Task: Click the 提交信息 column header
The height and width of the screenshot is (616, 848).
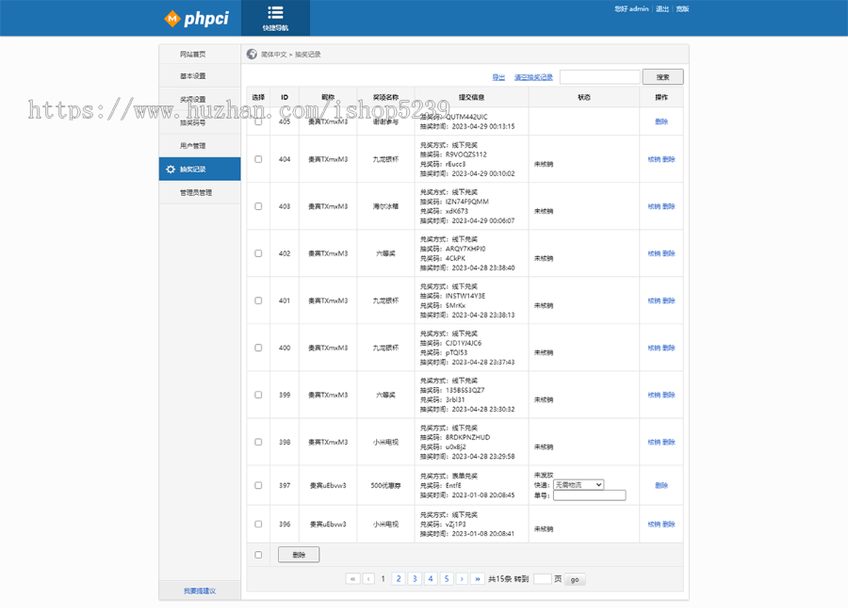Action: 472,97
